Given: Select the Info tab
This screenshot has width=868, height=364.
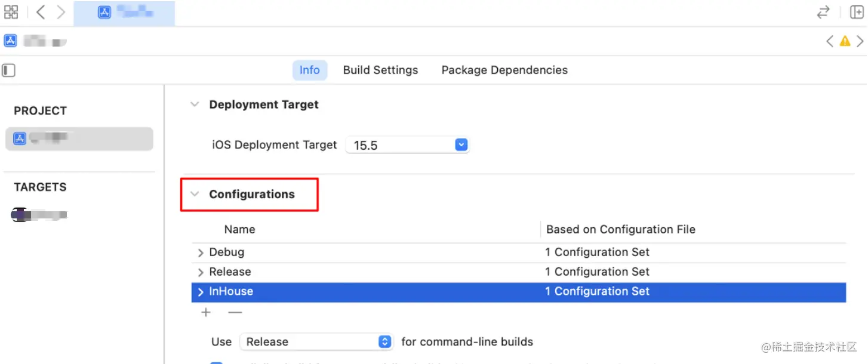Looking at the screenshot, I should click(309, 70).
